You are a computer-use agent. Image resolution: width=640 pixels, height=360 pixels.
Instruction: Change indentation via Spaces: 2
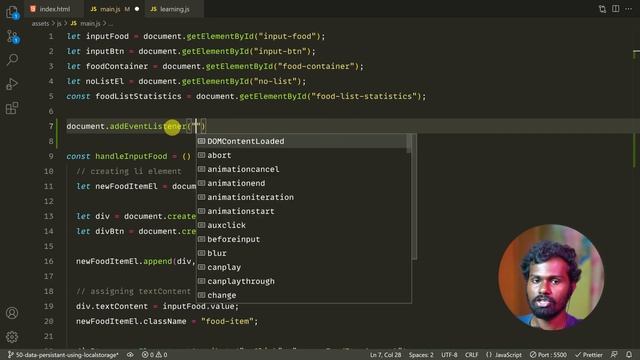pyautogui.click(x=421, y=355)
